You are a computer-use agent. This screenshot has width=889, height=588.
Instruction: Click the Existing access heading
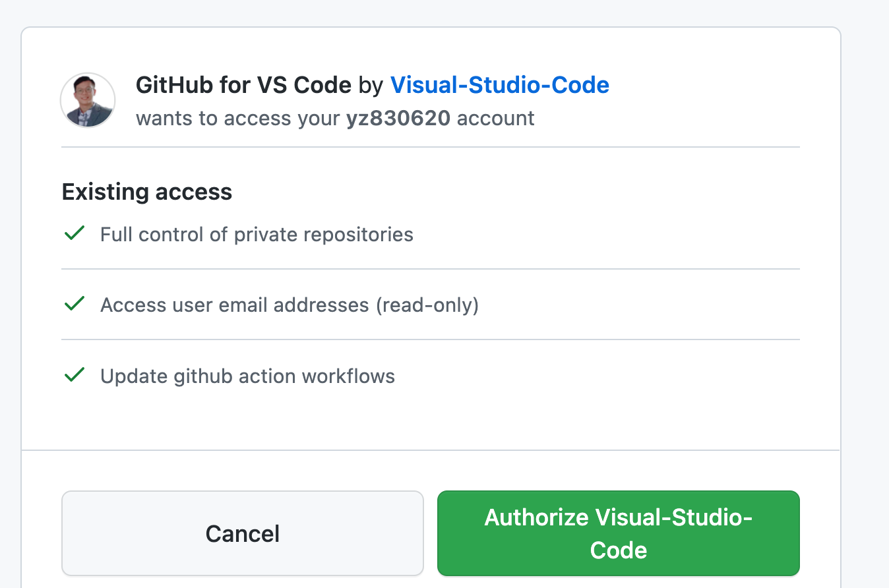click(147, 192)
